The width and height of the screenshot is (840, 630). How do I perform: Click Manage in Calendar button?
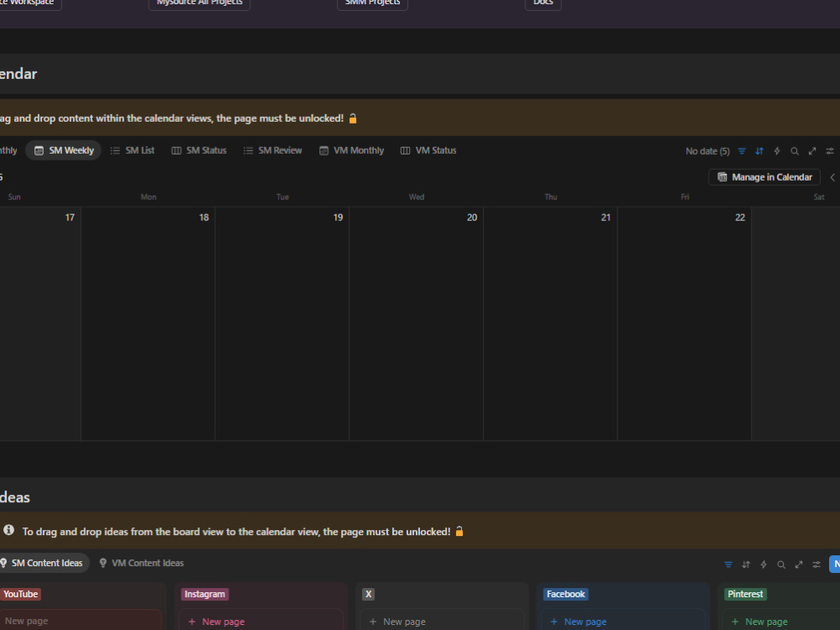(x=764, y=177)
